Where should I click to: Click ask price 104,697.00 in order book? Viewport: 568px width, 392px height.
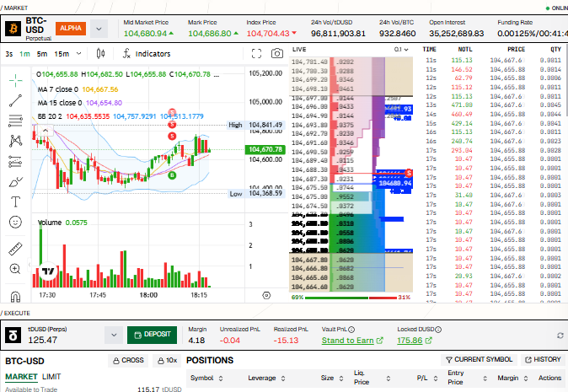(x=310, y=98)
